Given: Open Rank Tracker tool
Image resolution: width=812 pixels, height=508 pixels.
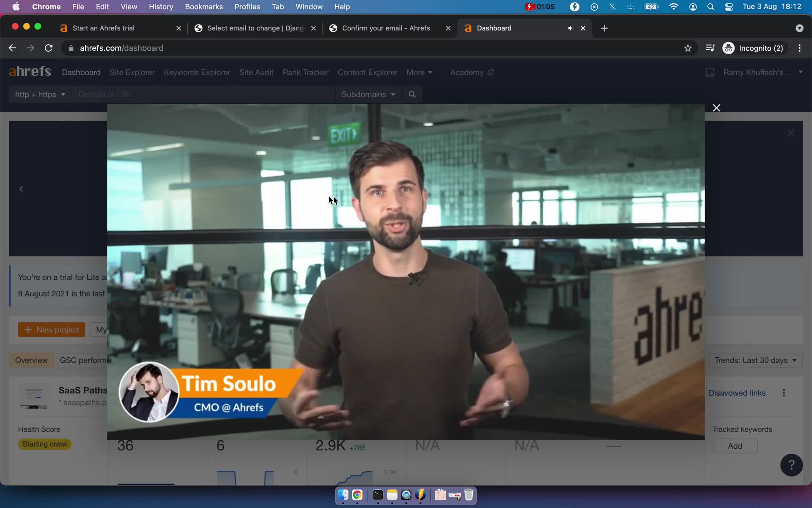Looking at the screenshot, I should (x=305, y=72).
